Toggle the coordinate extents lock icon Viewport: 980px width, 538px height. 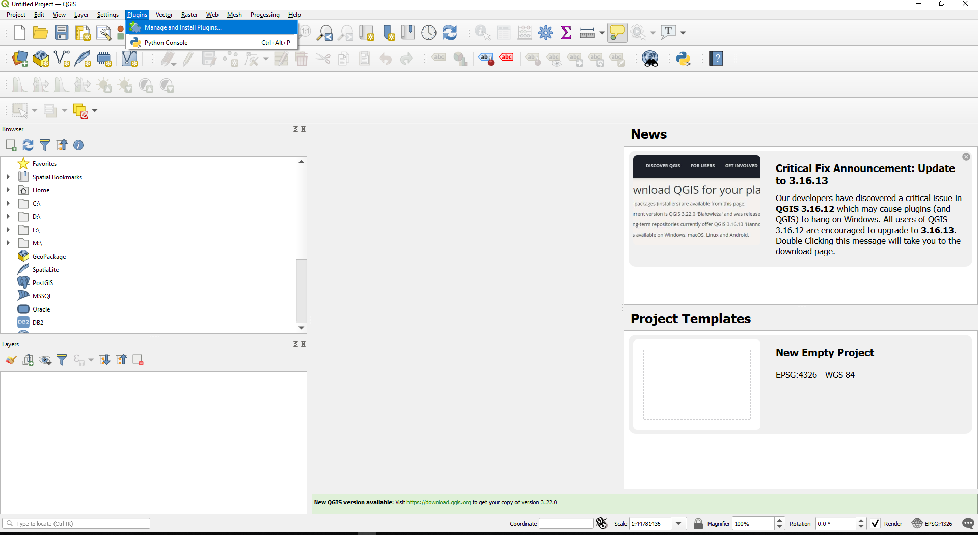pyautogui.click(x=602, y=523)
